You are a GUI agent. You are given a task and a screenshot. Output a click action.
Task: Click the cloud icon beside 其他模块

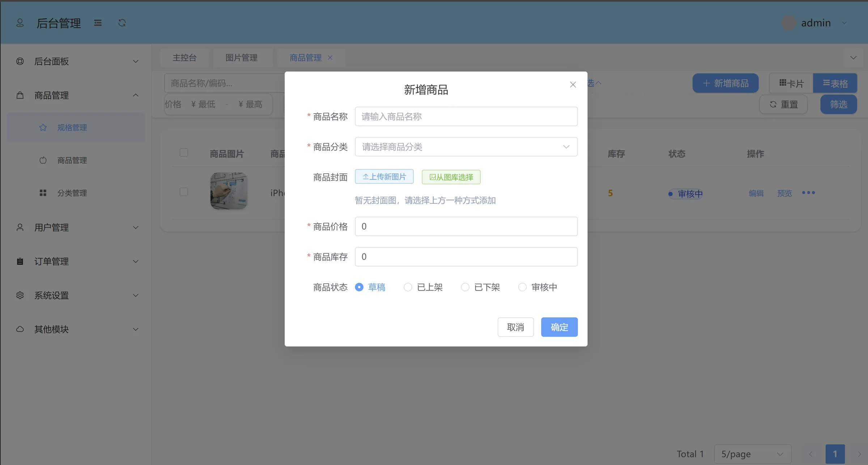click(x=20, y=329)
